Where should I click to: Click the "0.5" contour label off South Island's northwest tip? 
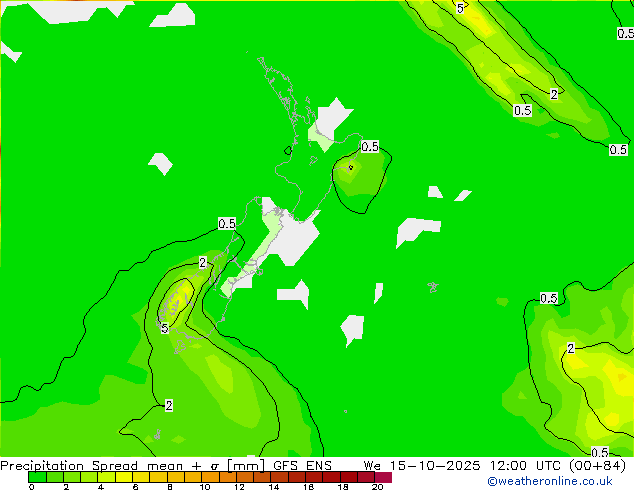(227, 224)
